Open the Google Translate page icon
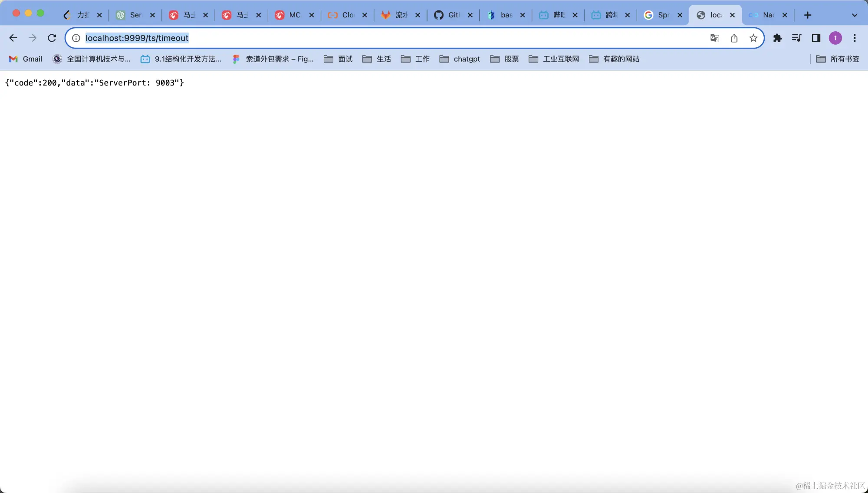868x493 pixels. (714, 38)
